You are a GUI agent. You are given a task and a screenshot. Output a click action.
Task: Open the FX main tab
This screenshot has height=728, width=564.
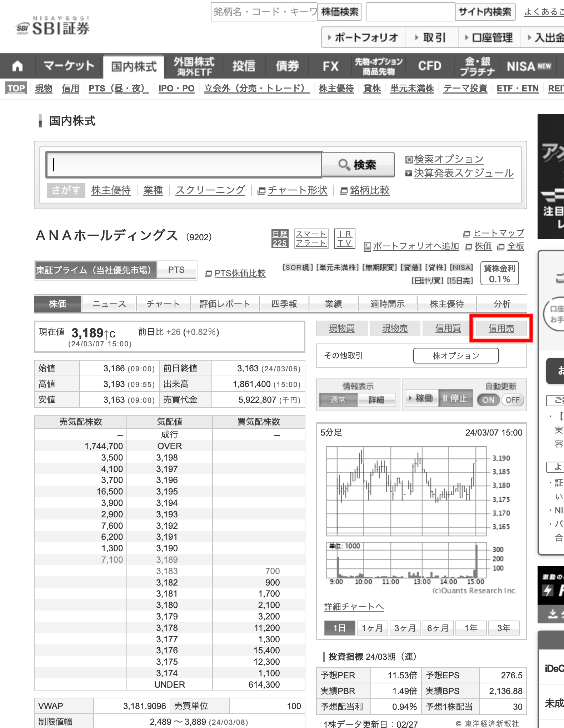click(330, 66)
